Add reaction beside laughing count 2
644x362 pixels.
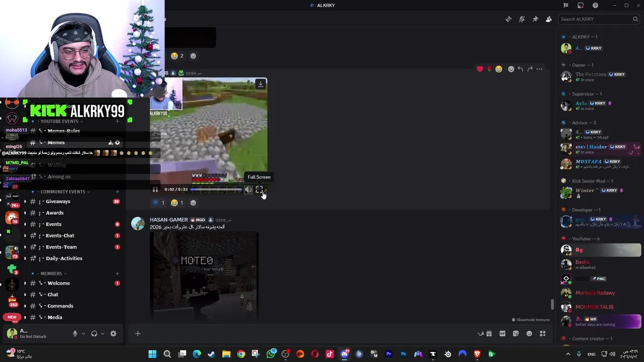pos(193,56)
